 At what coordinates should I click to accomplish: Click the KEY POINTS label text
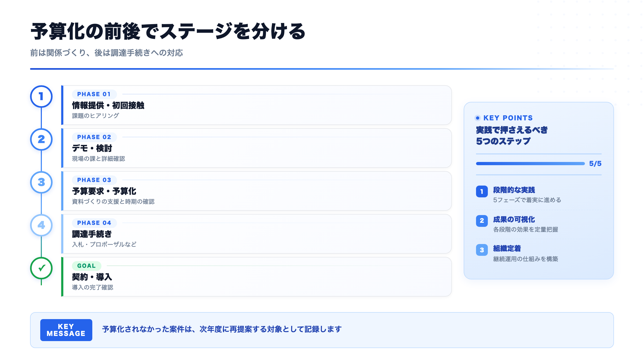coord(508,118)
